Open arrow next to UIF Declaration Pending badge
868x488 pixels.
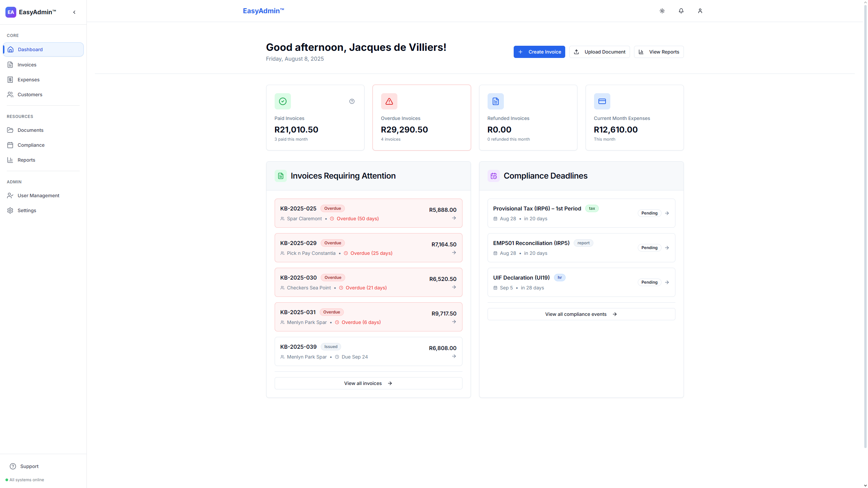667,282
